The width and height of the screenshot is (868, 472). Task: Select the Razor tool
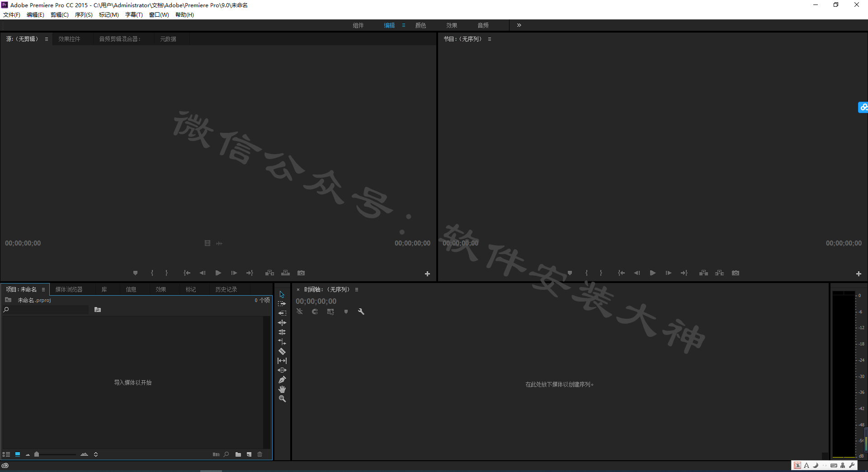point(282,351)
